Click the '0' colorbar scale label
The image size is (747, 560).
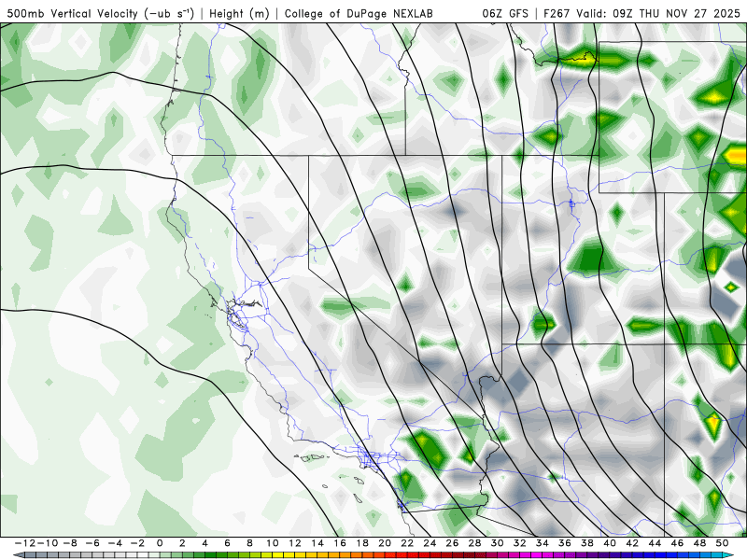pyautogui.click(x=160, y=543)
